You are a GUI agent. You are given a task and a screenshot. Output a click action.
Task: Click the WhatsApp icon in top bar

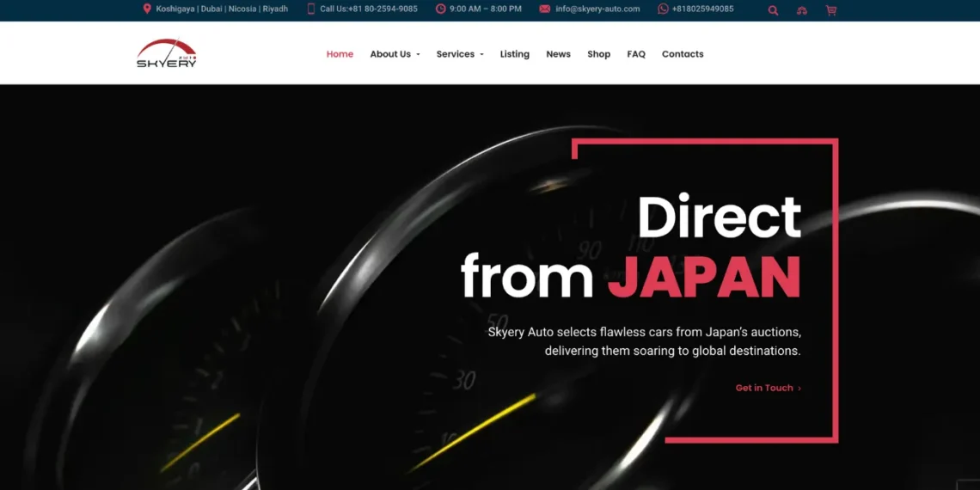click(x=663, y=9)
